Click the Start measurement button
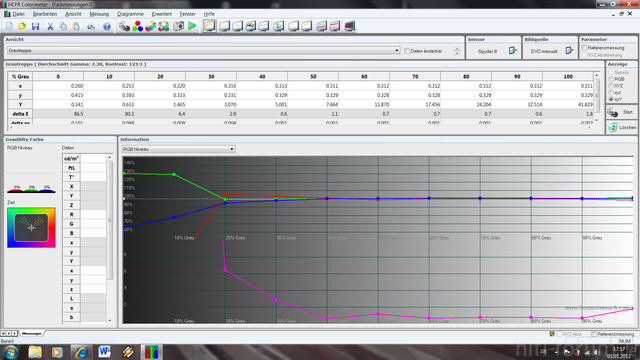Image resolution: width=640 pixels, height=360 pixels. [621, 112]
